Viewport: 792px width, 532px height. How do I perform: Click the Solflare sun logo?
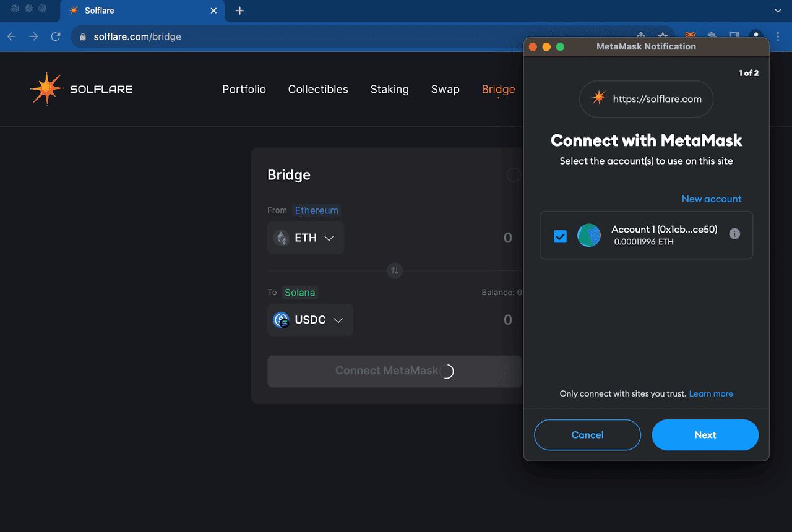click(x=47, y=89)
